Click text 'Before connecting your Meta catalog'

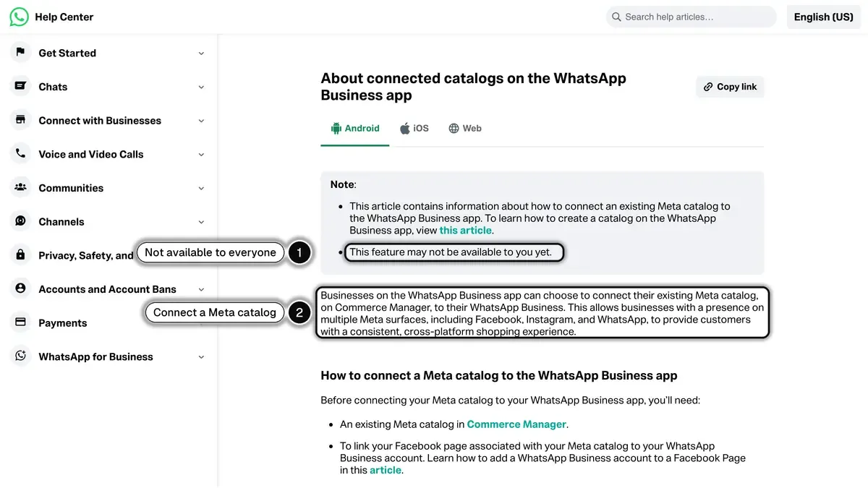pos(511,400)
